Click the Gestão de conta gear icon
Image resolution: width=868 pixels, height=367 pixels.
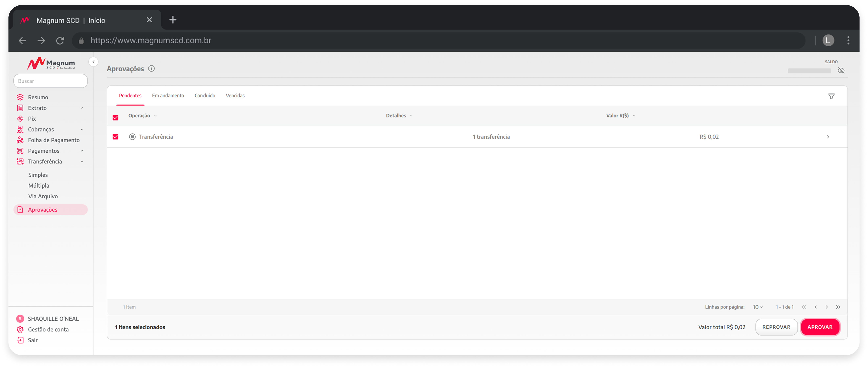[20, 330]
